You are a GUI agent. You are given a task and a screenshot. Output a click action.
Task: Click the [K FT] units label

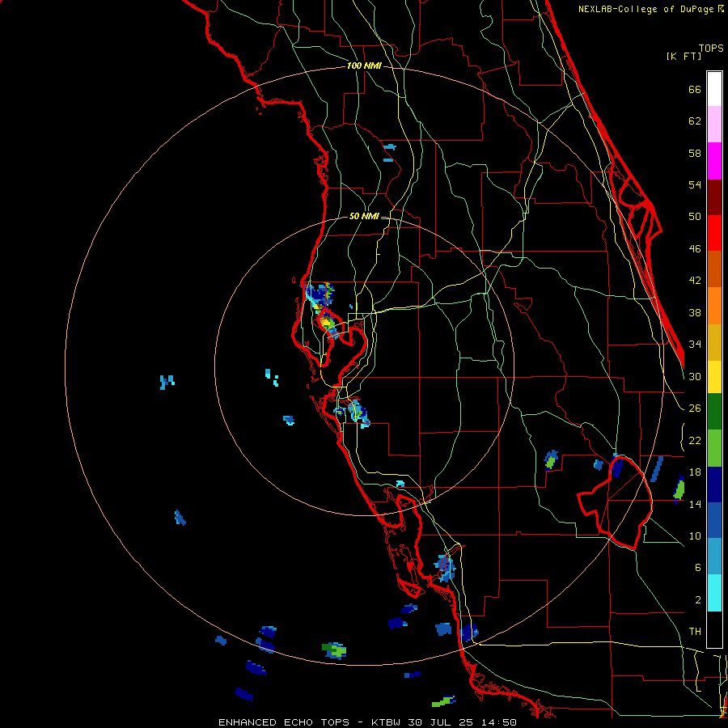click(x=684, y=56)
